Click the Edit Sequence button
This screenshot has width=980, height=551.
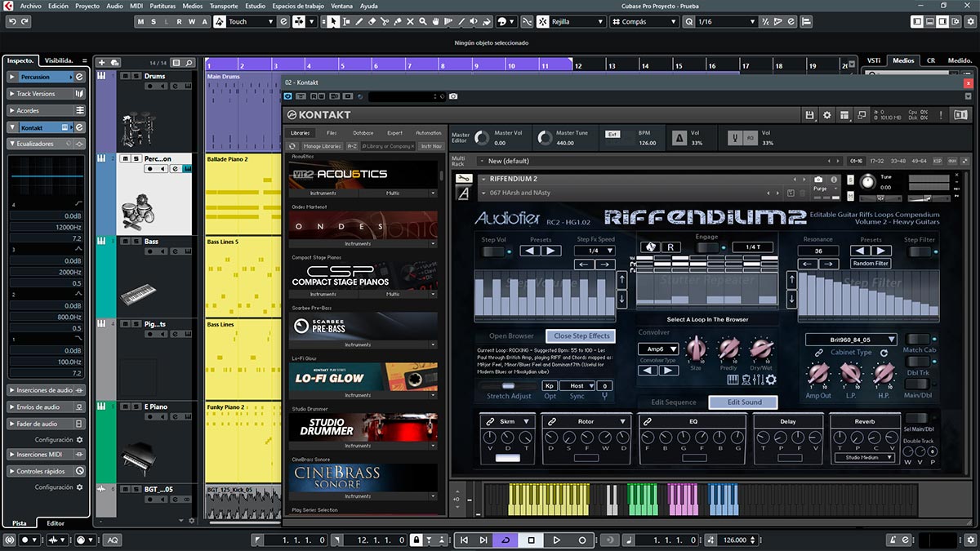[674, 402]
